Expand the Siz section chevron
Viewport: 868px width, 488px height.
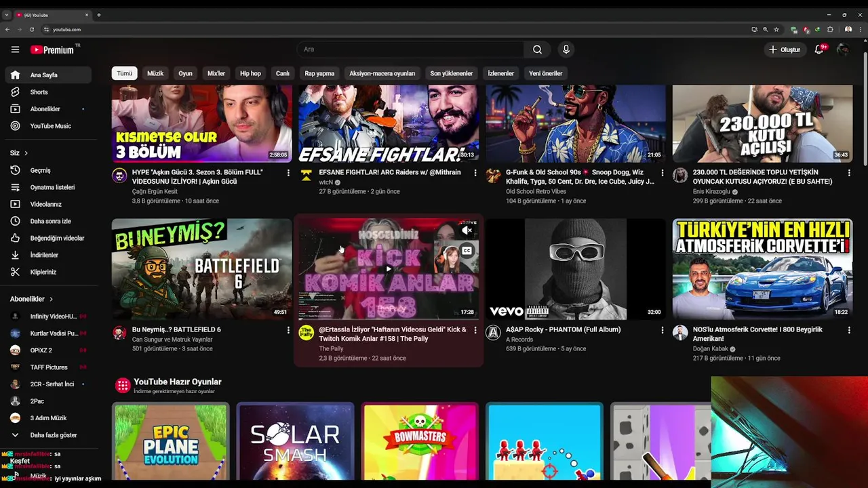pyautogui.click(x=26, y=153)
